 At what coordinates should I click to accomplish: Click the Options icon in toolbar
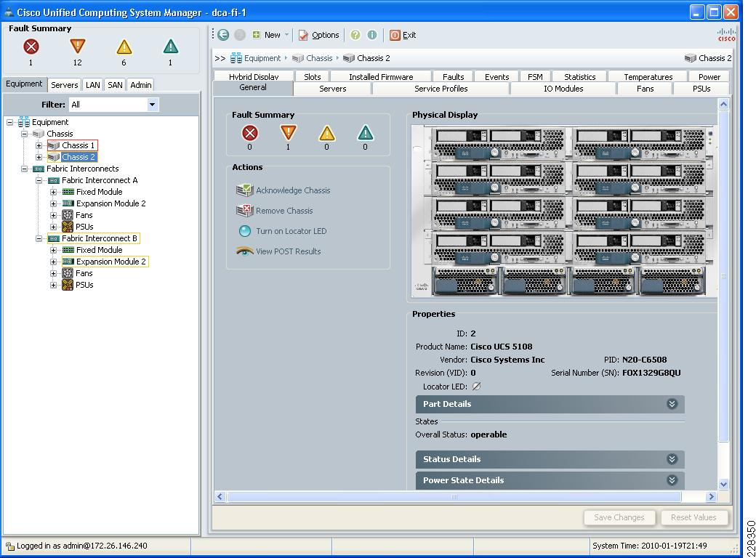tap(303, 35)
